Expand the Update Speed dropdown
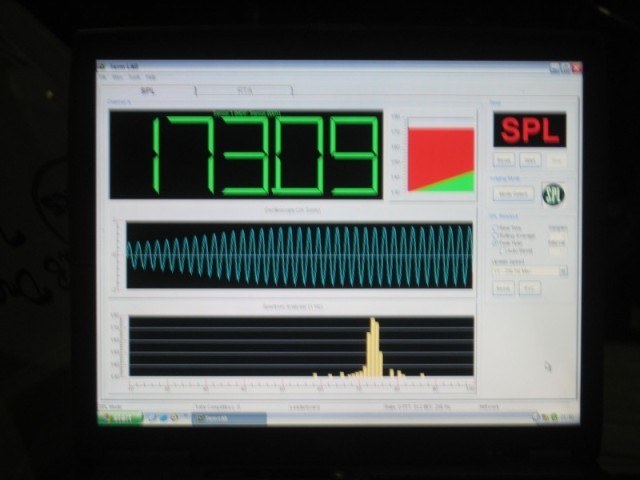640x480 pixels. (x=563, y=270)
